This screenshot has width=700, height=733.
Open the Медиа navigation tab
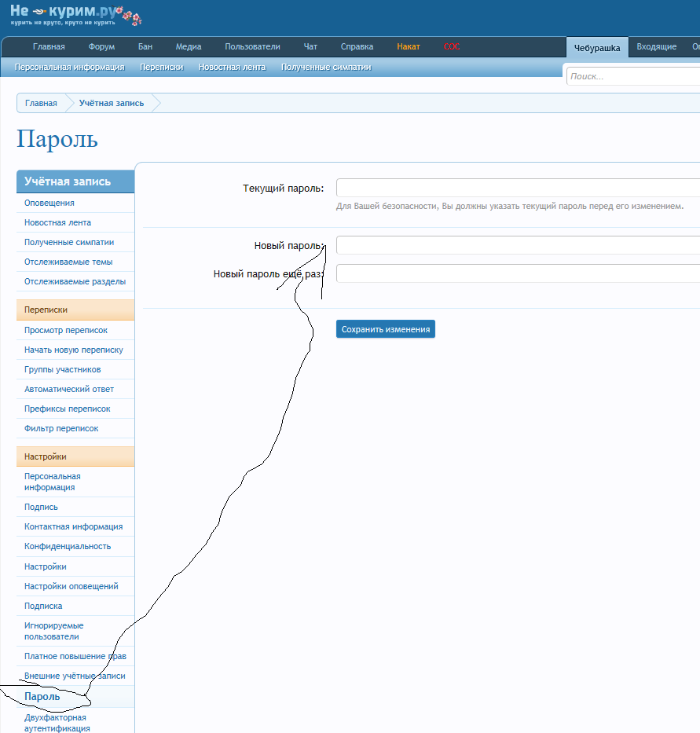click(x=189, y=47)
